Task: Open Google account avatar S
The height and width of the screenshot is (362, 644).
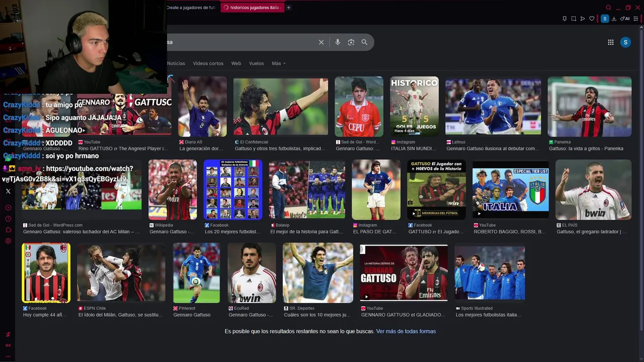Action: (625, 42)
